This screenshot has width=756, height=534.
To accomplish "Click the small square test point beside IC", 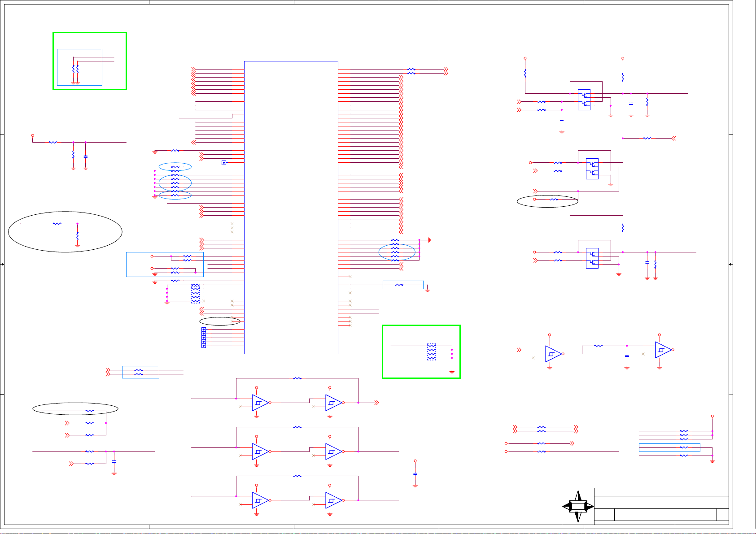I will [x=224, y=162].
